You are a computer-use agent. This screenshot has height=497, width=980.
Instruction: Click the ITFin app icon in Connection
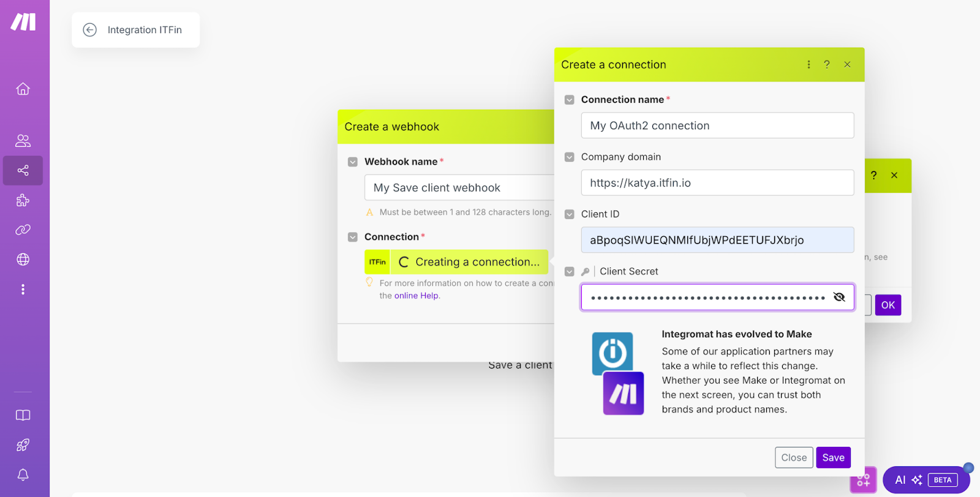[x=377, y=262]
